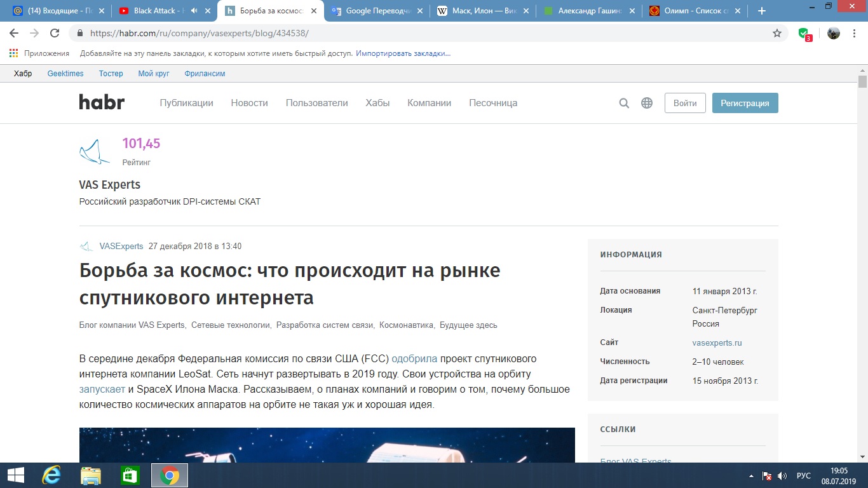
Task: Select Хабр in the top service bar
Action: click(x=23, y=74)
